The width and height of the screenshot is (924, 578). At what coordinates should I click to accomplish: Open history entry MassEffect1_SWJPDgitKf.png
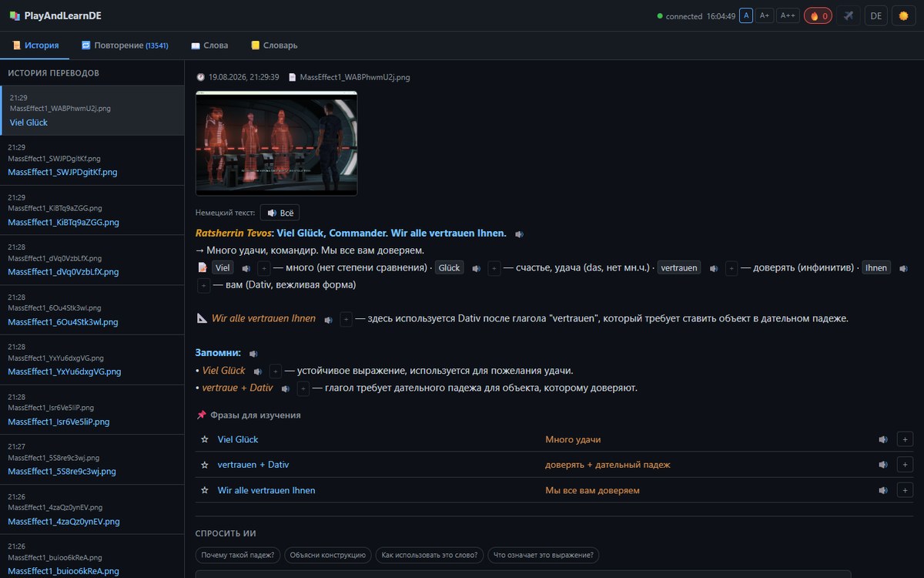tap(92, 160)
